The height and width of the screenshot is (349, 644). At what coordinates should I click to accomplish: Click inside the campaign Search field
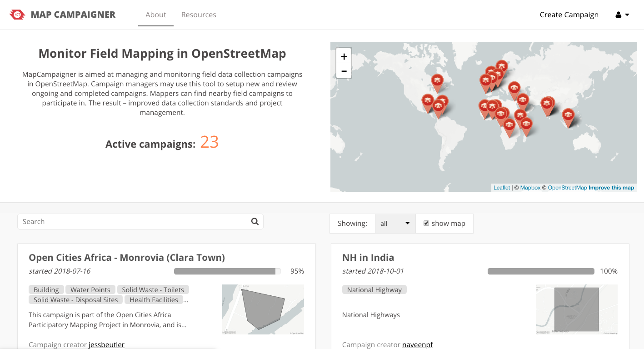click(134, 222)
